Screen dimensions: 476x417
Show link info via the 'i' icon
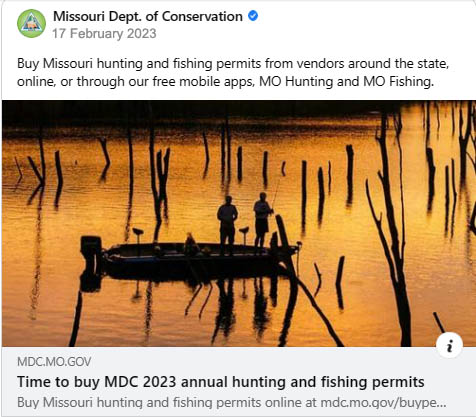pos(449,345)
